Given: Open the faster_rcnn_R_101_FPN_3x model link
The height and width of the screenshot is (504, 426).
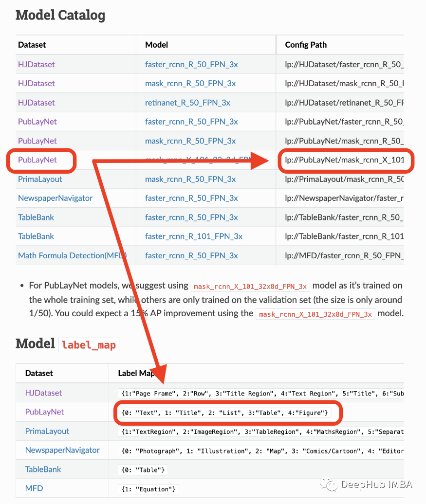Looking at the screenshot, I should click(x=194, y=236).
